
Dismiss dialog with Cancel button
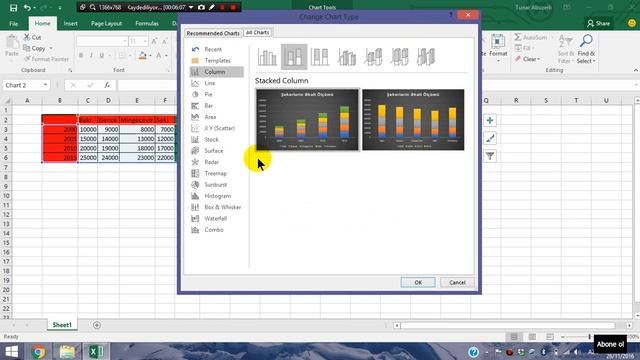pyautogui.click(x=457, y=282)
